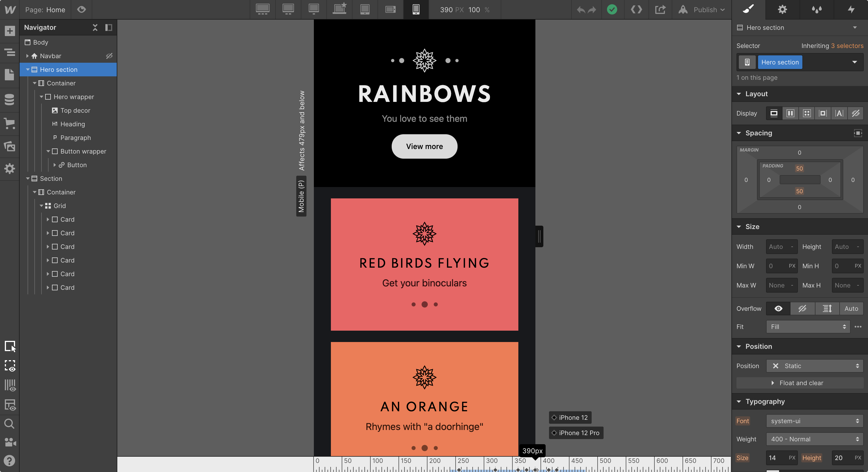The width and height of the screenshot is (868, 472).
Task: Set Display to Grid in Layout
Action: 807,114
